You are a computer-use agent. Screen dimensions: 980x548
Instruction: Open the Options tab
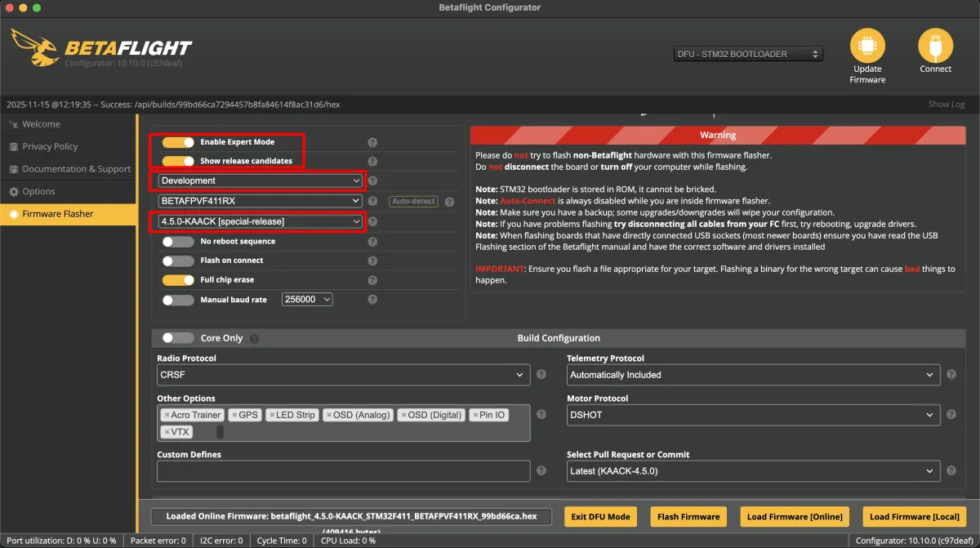click(x=68, y=192)
